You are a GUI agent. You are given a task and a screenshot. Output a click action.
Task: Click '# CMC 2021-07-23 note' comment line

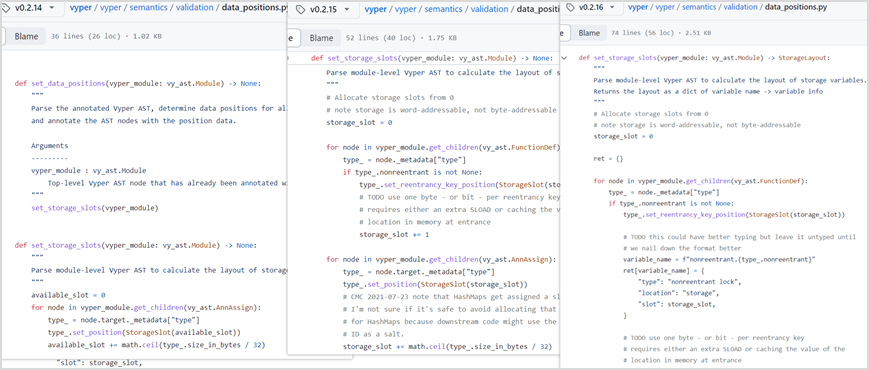pyautogui.click(x=451, y=297)
